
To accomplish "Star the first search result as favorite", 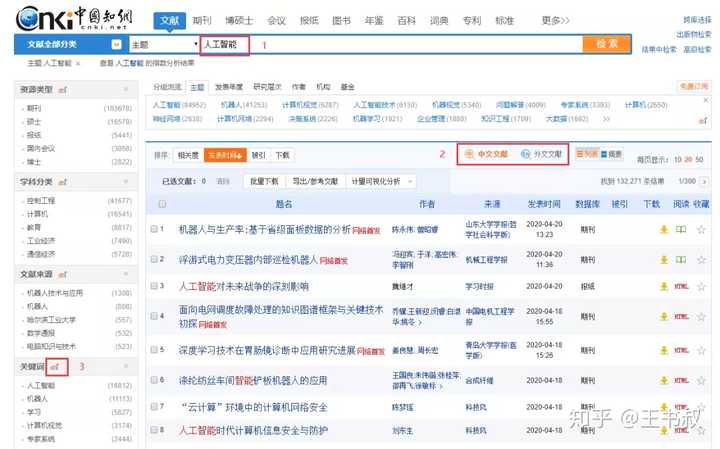I will [701, 229].
